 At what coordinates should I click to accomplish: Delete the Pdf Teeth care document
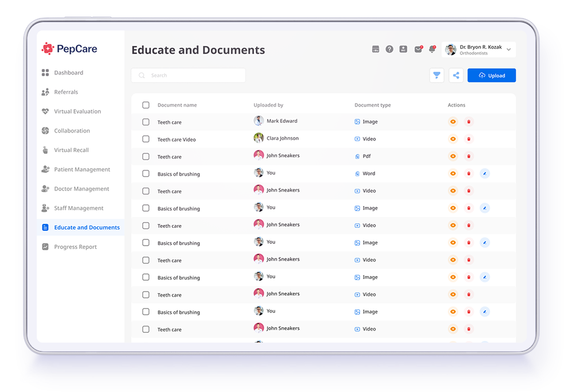469,156
